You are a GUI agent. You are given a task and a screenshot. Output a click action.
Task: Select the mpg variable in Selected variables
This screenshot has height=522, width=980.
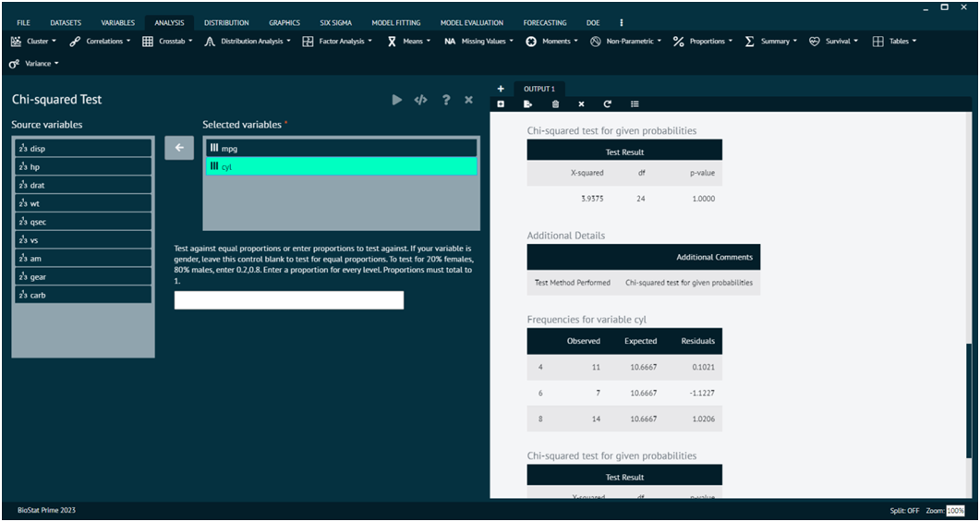pyautogui.click(x=340, y=148)
